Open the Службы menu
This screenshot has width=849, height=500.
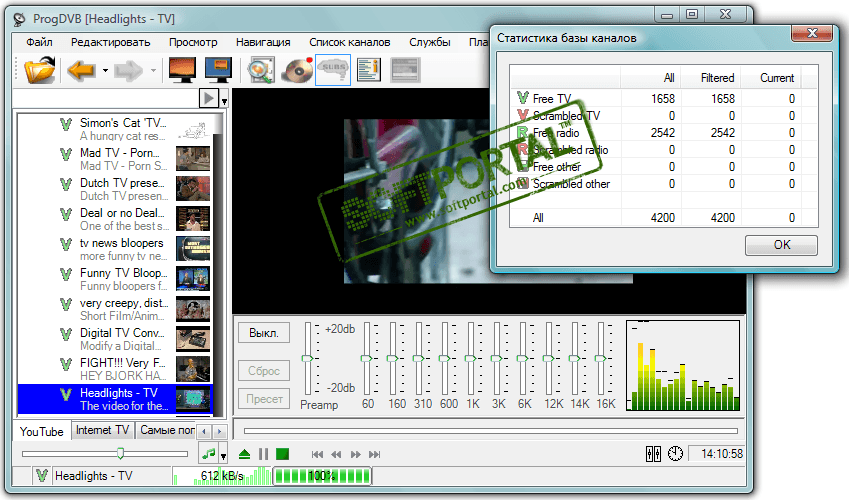[x=429, y=42]
